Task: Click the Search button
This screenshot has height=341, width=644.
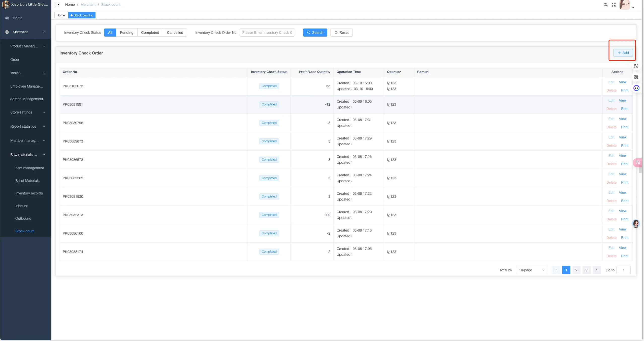Action: pos(315,33)
